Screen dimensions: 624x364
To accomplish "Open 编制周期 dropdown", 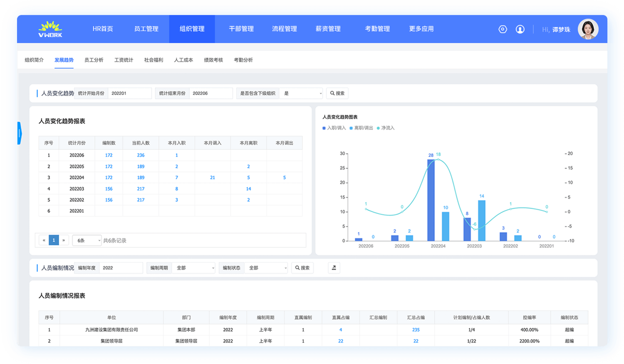I will (193, 268).
